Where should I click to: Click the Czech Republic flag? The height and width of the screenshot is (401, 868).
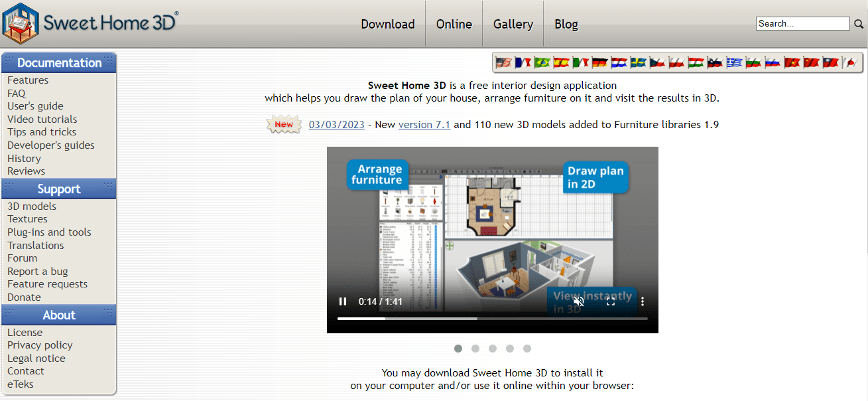[658, 62]
